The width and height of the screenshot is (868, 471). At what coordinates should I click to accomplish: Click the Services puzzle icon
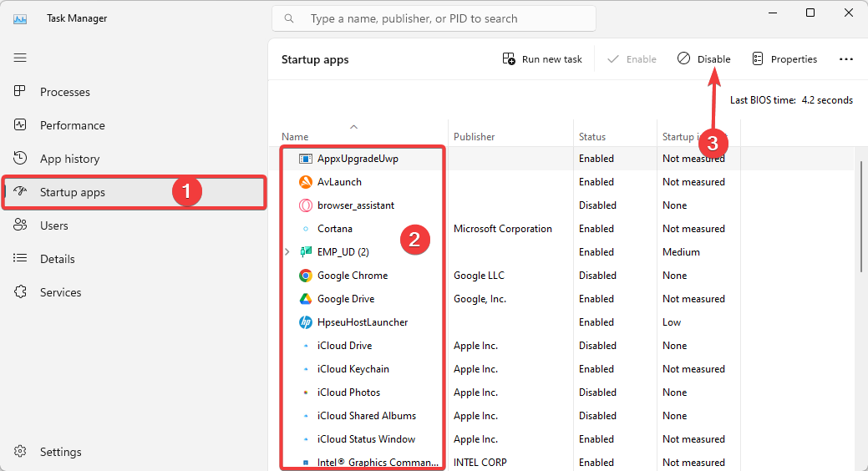pos(20,291)
